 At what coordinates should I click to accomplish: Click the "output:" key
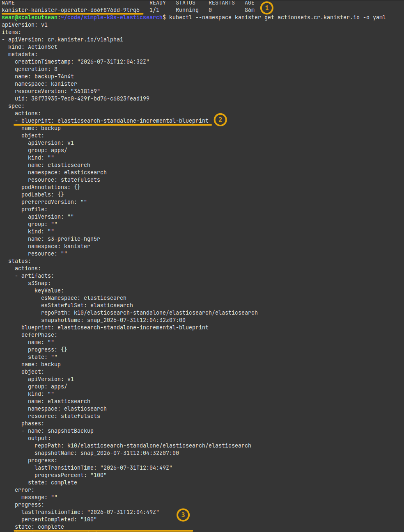click(x=39, y=438)
